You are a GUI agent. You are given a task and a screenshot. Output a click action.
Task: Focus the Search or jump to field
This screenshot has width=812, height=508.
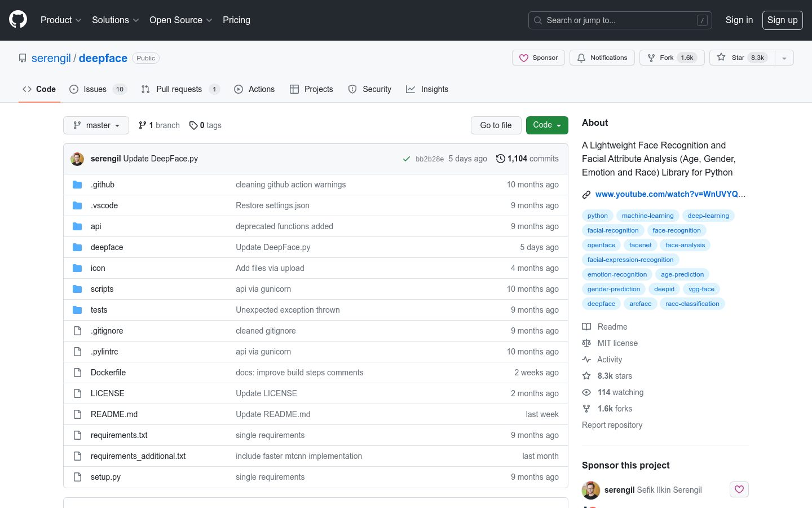pos(619,20)
